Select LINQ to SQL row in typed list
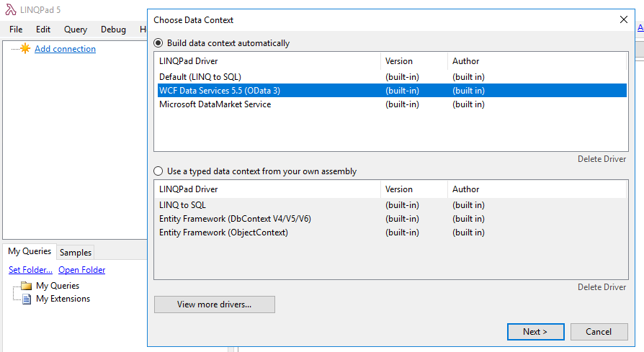 [x=392, y=204]
